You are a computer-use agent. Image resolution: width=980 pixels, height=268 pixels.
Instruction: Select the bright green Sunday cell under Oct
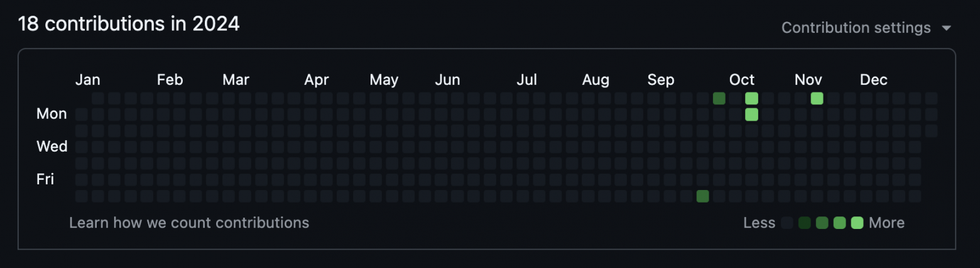pos(751,98)
